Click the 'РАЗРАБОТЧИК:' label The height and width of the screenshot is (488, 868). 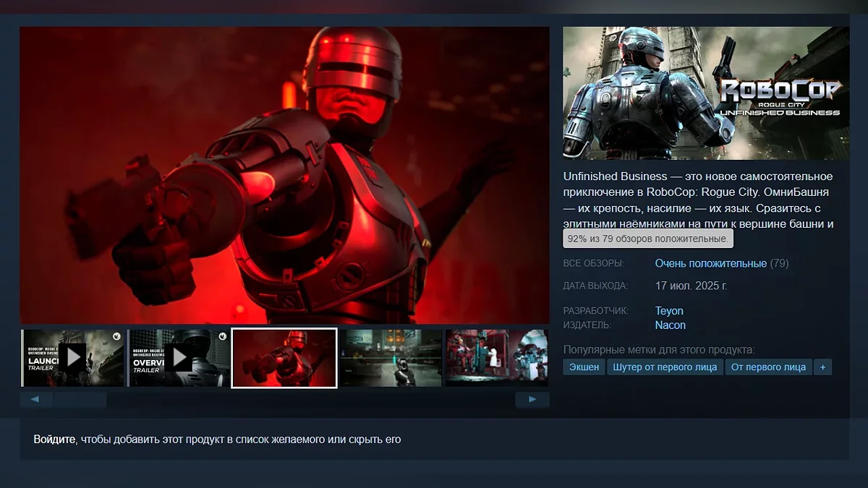click(596, 311)
